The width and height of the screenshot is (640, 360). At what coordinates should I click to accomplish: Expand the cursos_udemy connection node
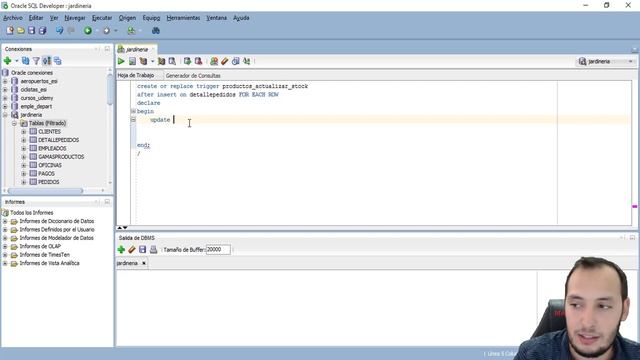[5, 98]
